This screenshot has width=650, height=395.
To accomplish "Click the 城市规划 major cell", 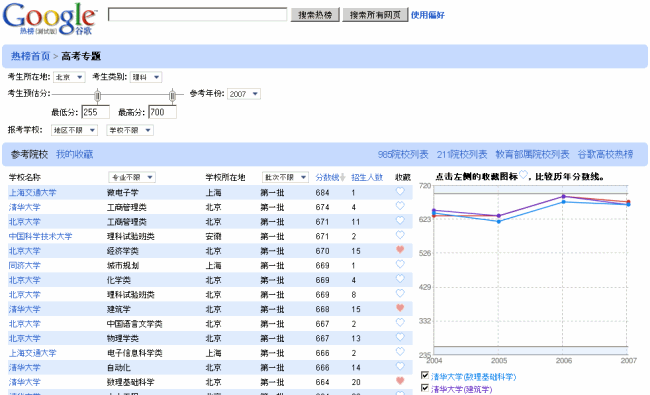I will pyautogui.click(x=123, y=265).
